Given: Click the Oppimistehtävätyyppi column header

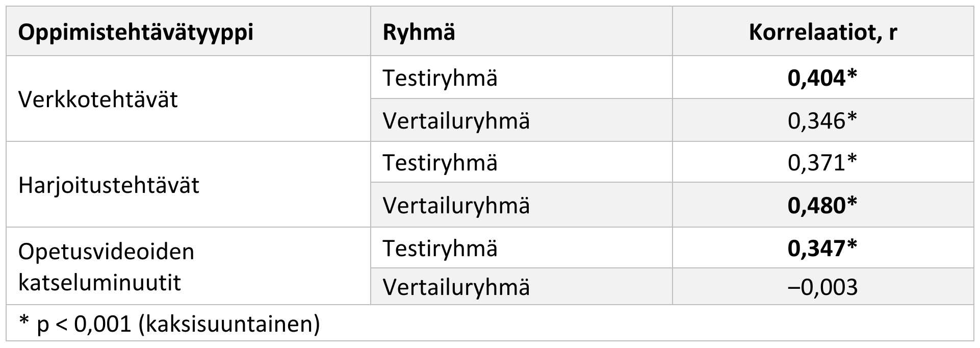Looking at the screenshot, I should point(136,33).
